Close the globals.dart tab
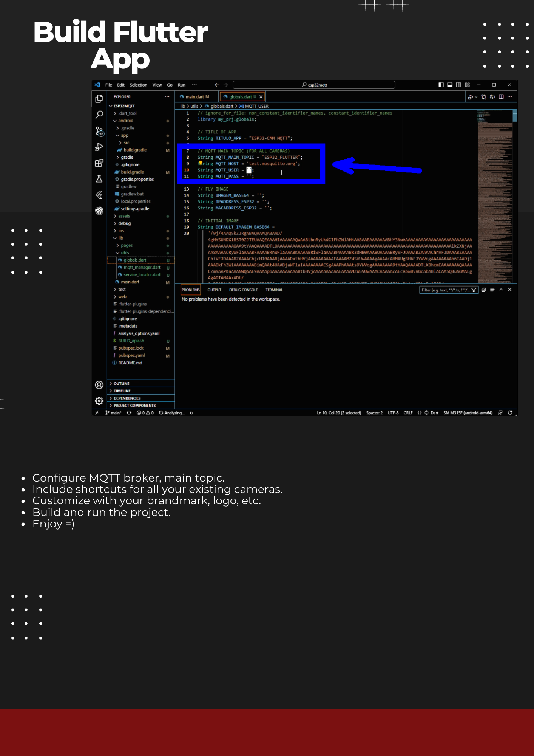The image size is (534, 756). point(261,97)
